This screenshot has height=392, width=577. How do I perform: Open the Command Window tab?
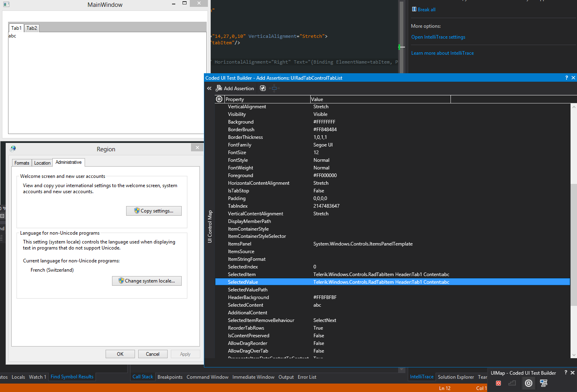tap(208, 377)
